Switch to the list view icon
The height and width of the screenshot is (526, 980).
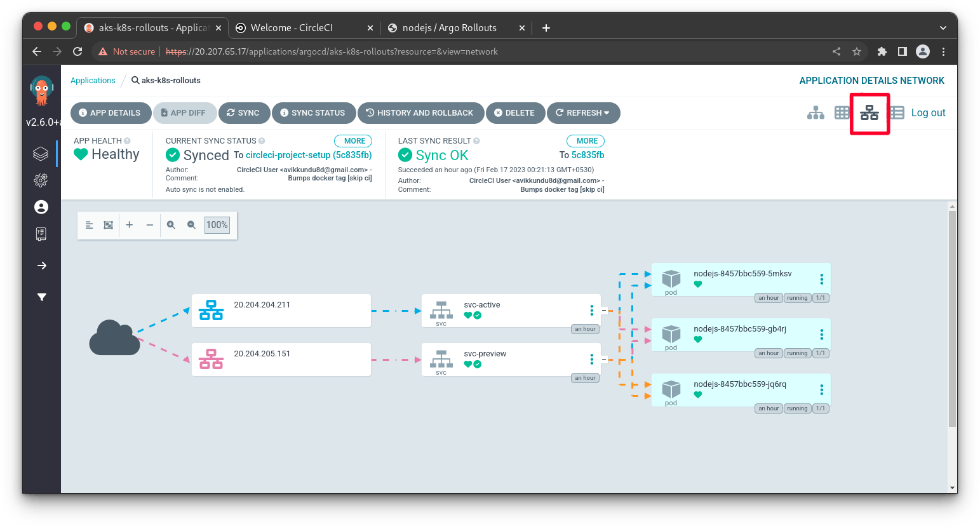tap(896, 112)
